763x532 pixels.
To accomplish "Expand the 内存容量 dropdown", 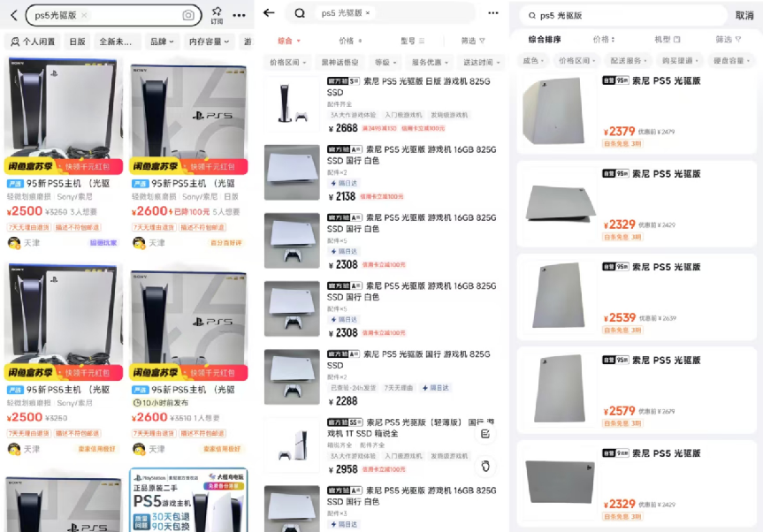I will [x=210, y=42].
